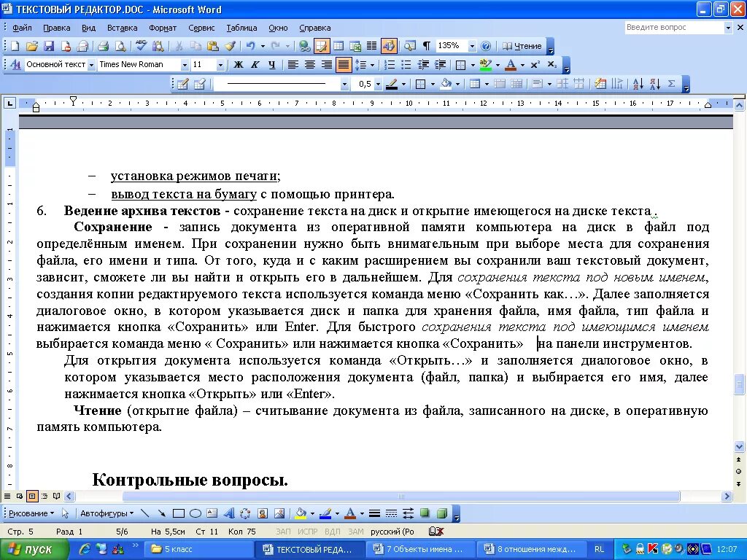
Task: Increase the paragraph indent
Action: point(440,65)
